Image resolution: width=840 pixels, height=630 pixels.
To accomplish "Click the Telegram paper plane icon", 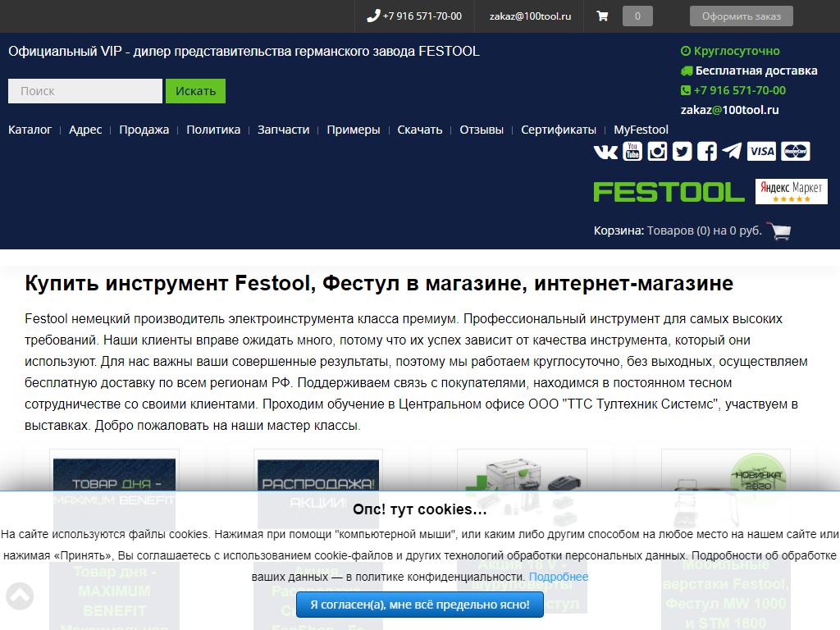I will tap(732, 151).
